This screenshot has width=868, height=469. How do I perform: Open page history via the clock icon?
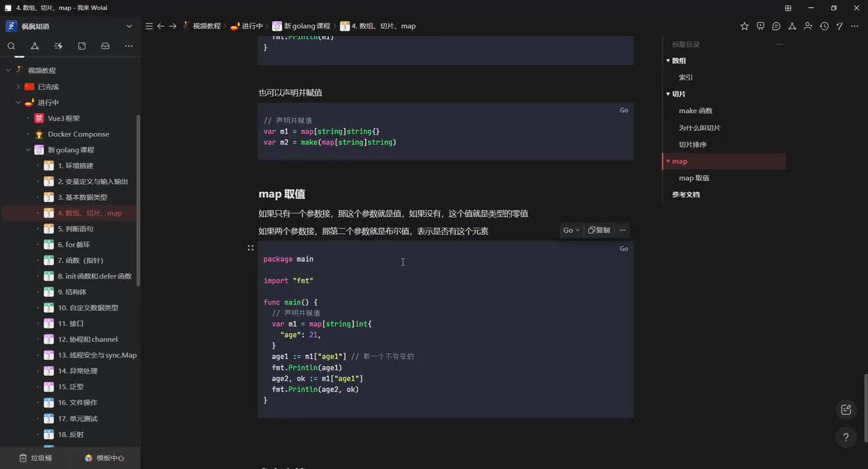coord(824,26)
